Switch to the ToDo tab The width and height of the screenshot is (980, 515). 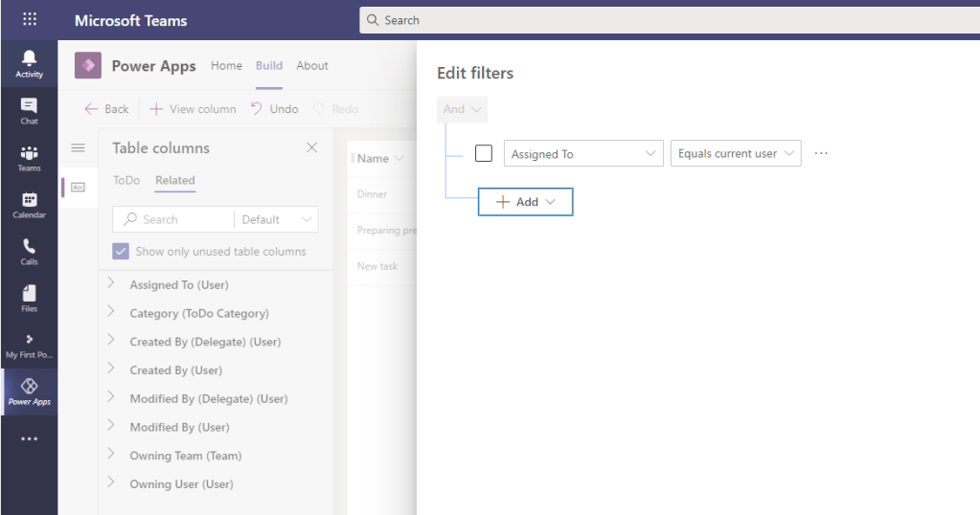tap(125, 180)
